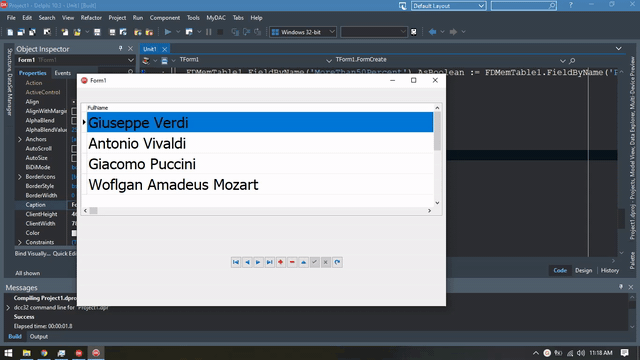Image resolution: width=640 pixels, height=360 pixels.
Task: Click the Color property white swatch
Action: point(74,233)
